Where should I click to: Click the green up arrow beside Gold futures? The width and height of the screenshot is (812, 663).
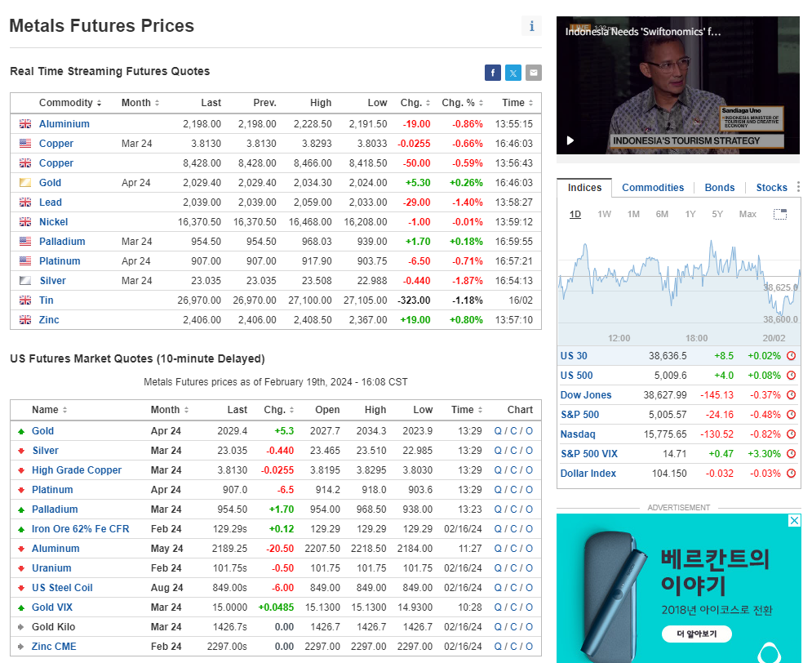21,431
